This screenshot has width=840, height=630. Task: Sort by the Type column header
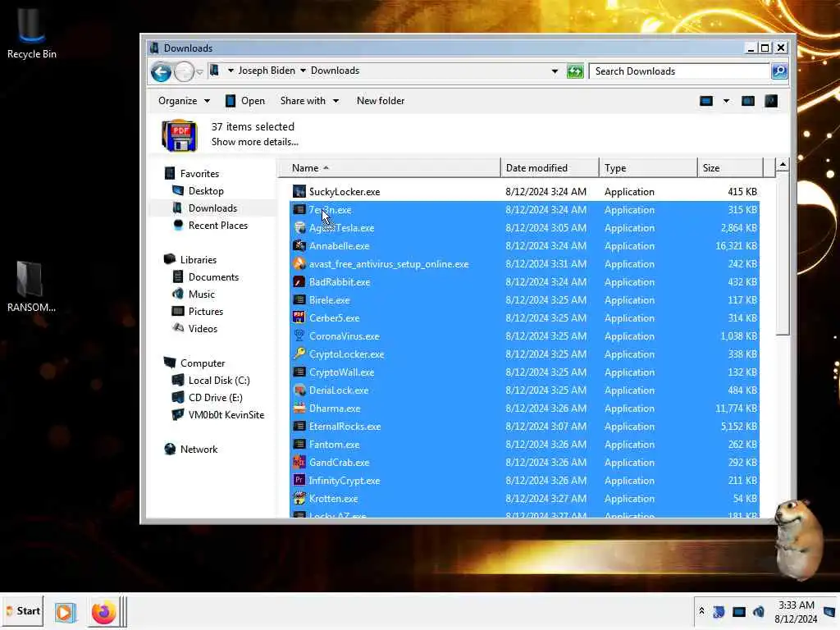tap(648, 168)
